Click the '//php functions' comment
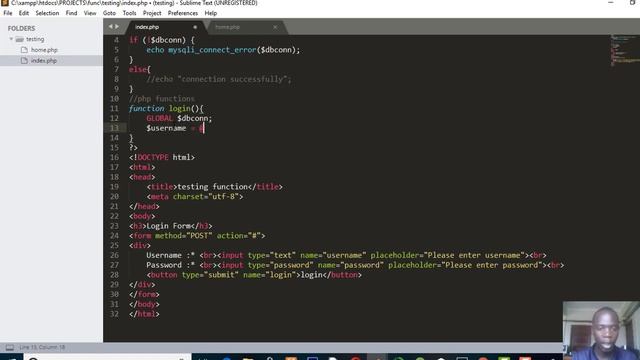Viewport: 640px width, 360px height. point(162,99)
